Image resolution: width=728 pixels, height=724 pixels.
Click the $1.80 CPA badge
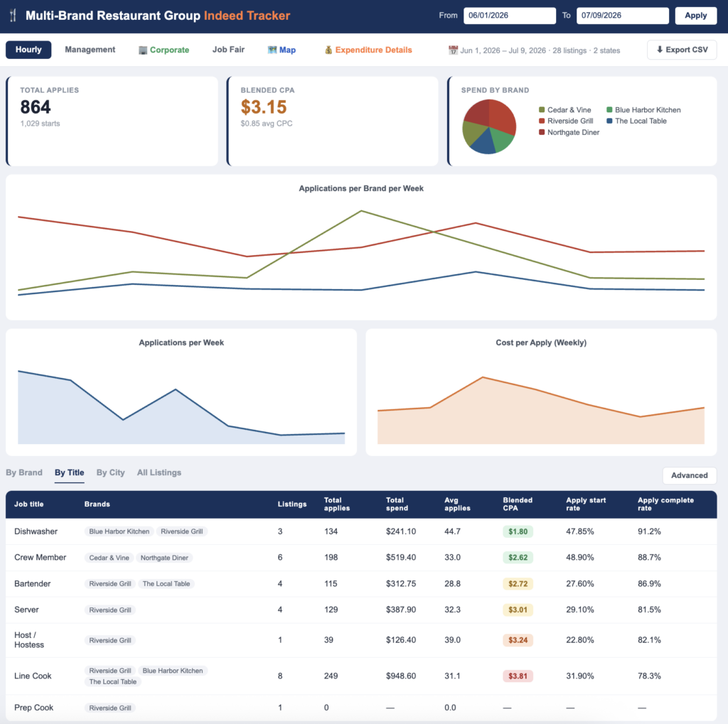(x=518, y=531)
